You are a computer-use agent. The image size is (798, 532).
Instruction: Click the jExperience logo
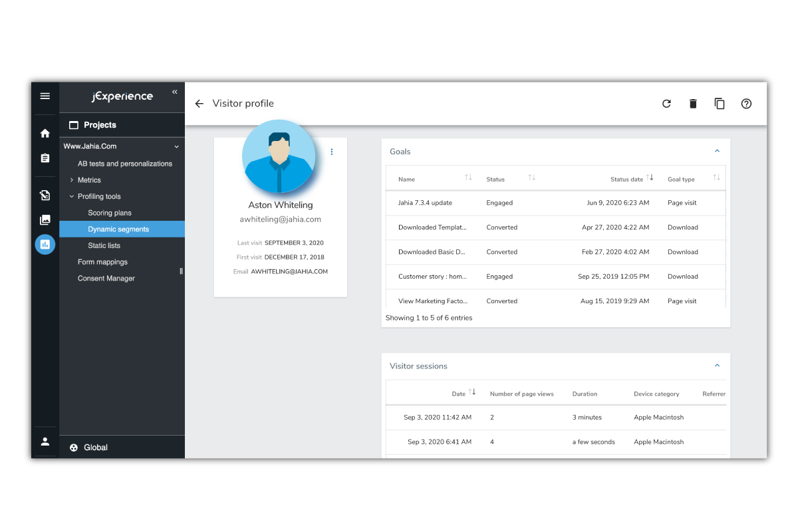click(122, 97)
